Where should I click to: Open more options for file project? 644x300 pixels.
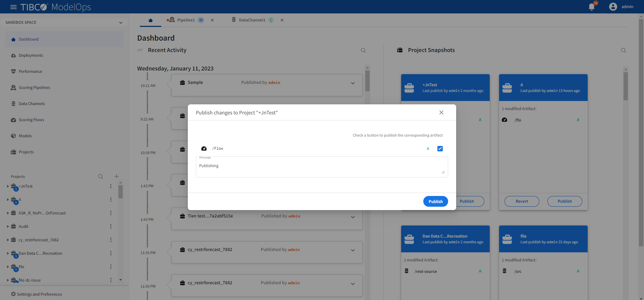(x=111, y=267)
